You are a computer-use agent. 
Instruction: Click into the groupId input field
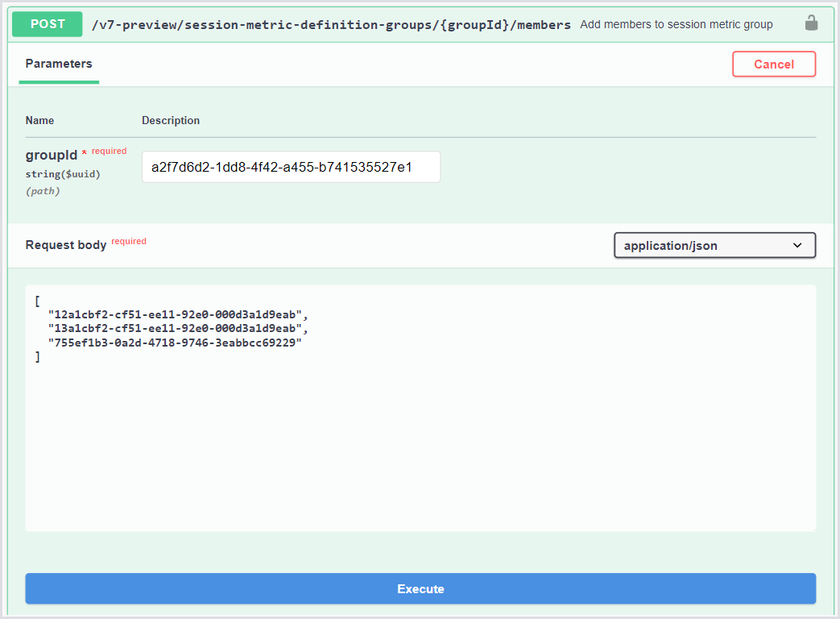coord(291,168)
